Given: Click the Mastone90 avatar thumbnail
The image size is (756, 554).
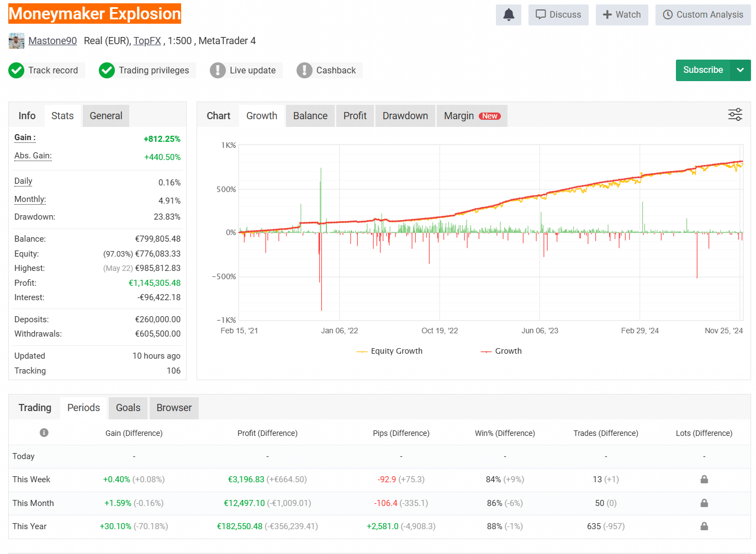Looking at the screenshot, I should click(x=17, y=41).
